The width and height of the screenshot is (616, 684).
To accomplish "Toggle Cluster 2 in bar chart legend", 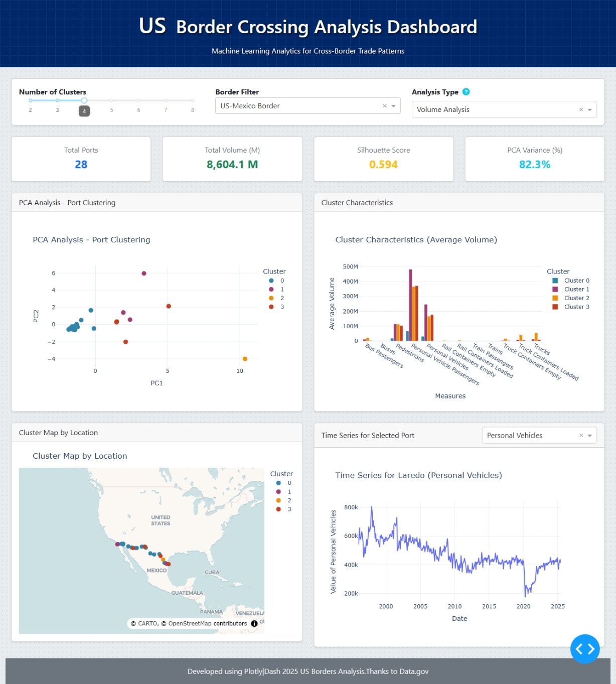I will (x=571, y=298).
